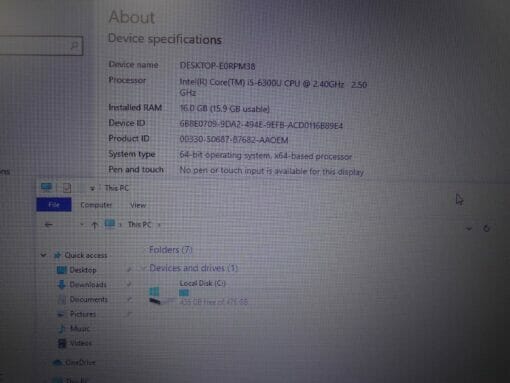This screenshot has width=510, height=383.
Task: Focus the Settings search input field
Action: pyautogui.click(x=40, y=45)
